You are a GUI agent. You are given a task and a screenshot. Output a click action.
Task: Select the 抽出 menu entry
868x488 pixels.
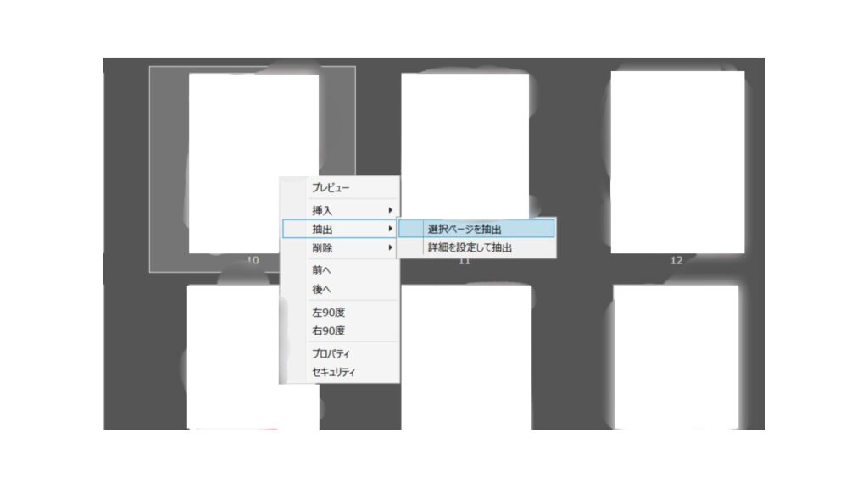point(340,229)
